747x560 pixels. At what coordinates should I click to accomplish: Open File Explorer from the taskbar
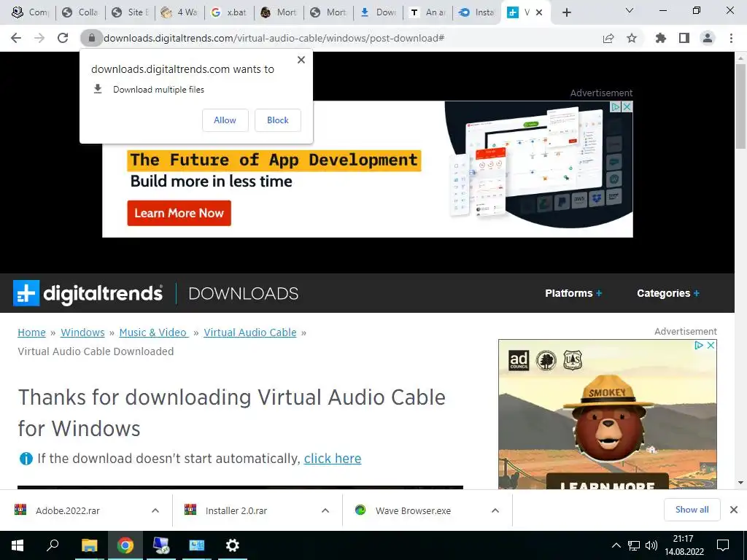pyautogui.click(x=89, y=545)
